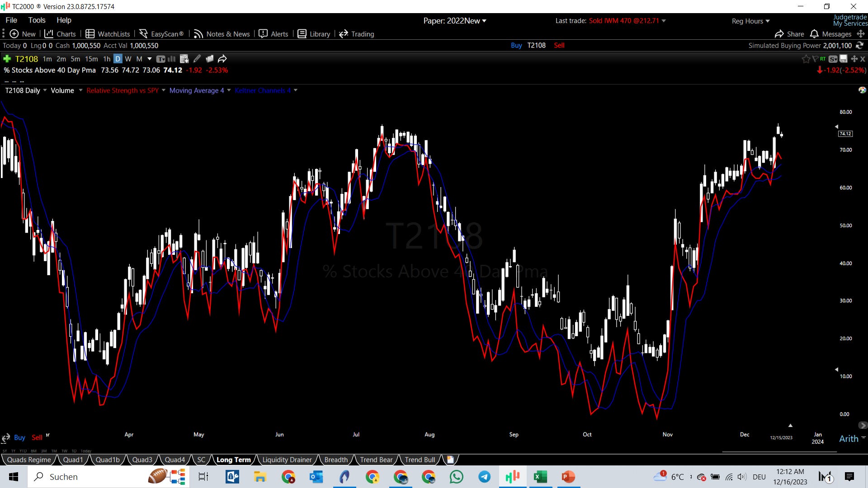Open the chart color palette icon
Viewport: 868px width, 488px height.
coord(862,90)
